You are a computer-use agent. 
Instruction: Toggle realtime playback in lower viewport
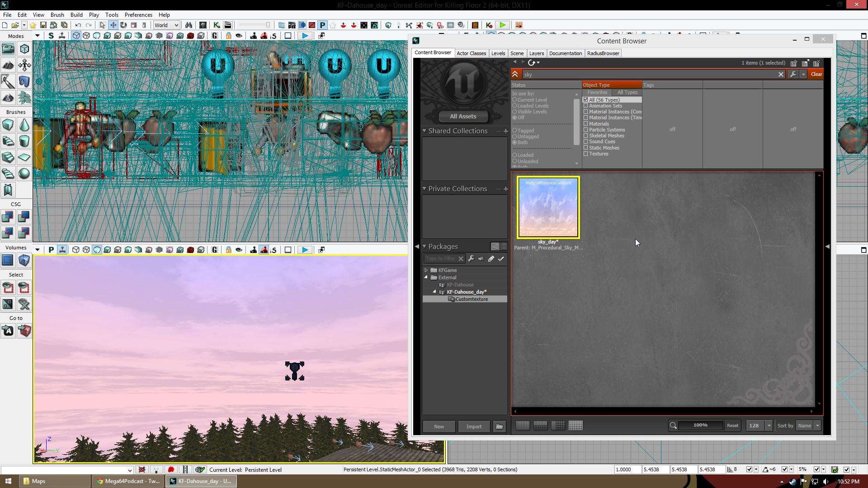click(305, 250)
